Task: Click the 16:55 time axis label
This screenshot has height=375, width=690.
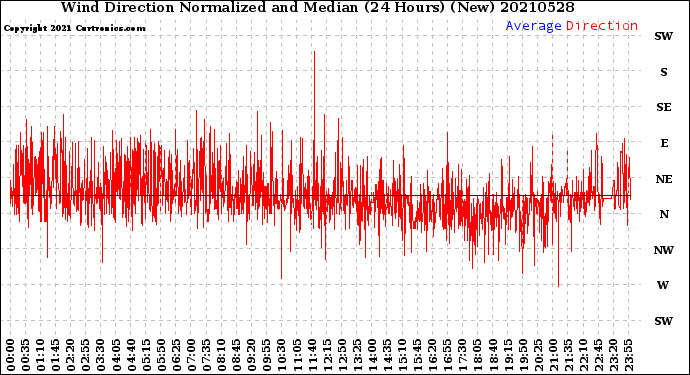Action: pyautogui.click(x=448, y=355)
